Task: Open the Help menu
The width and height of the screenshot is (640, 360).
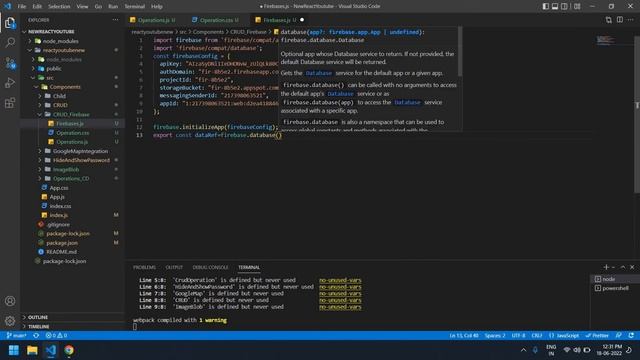Action: [157, 7]
